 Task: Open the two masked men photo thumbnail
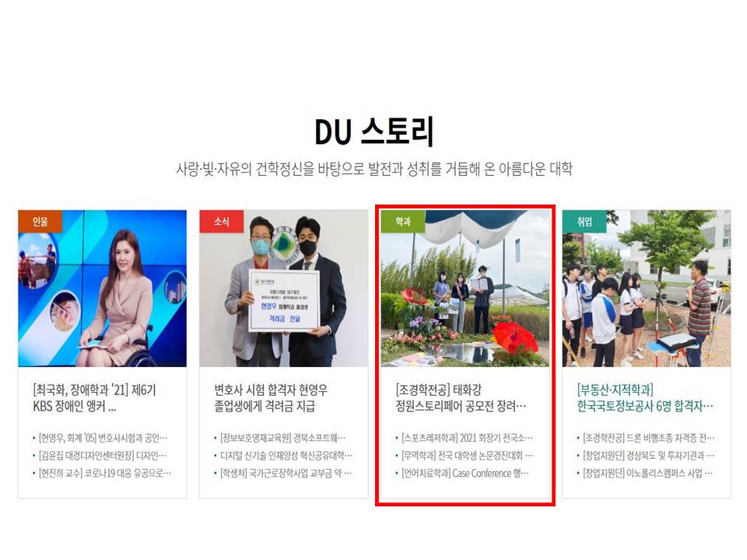(284, 289)
